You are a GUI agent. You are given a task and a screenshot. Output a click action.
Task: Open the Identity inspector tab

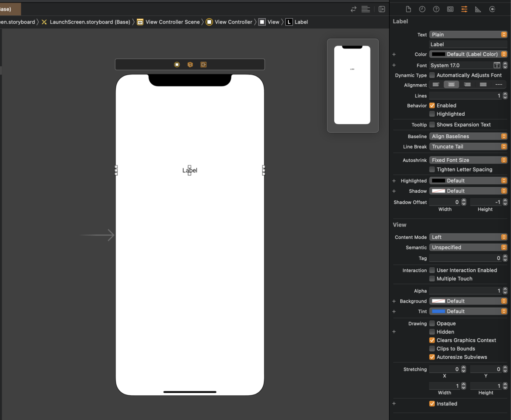click(450, 9)
